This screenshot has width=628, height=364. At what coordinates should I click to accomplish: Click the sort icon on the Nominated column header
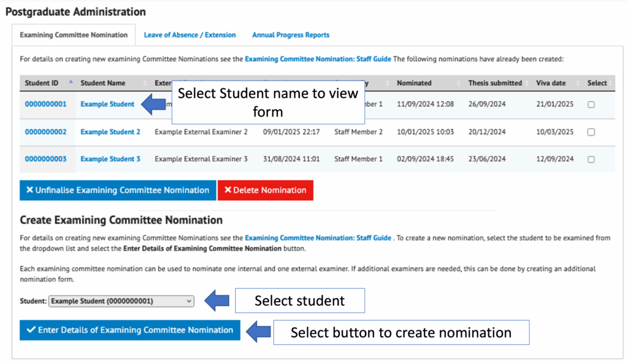pos(457,83)
